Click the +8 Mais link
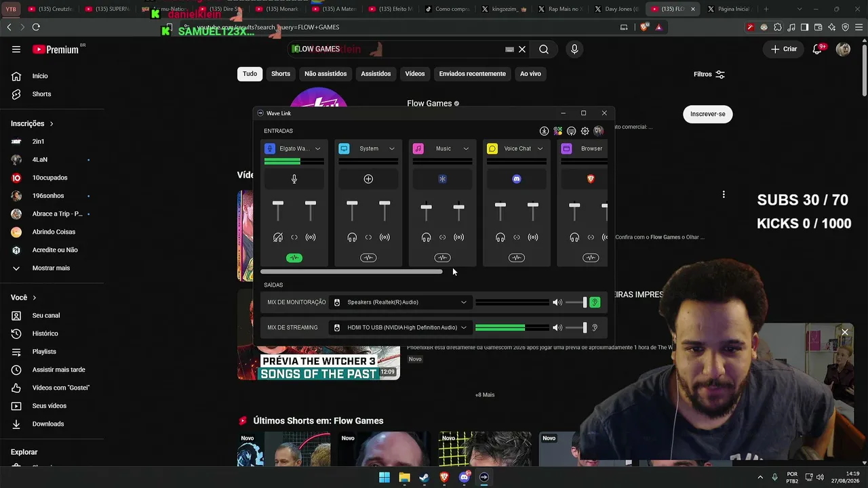Screen dimensions: 868x488 click(x=485, y=395)
